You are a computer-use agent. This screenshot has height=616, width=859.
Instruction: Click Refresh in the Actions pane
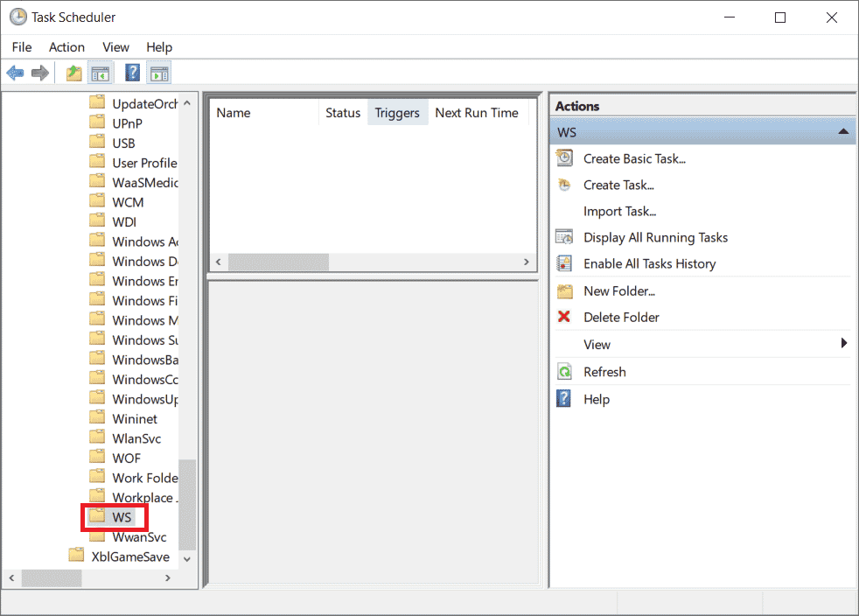coord(604,372)
